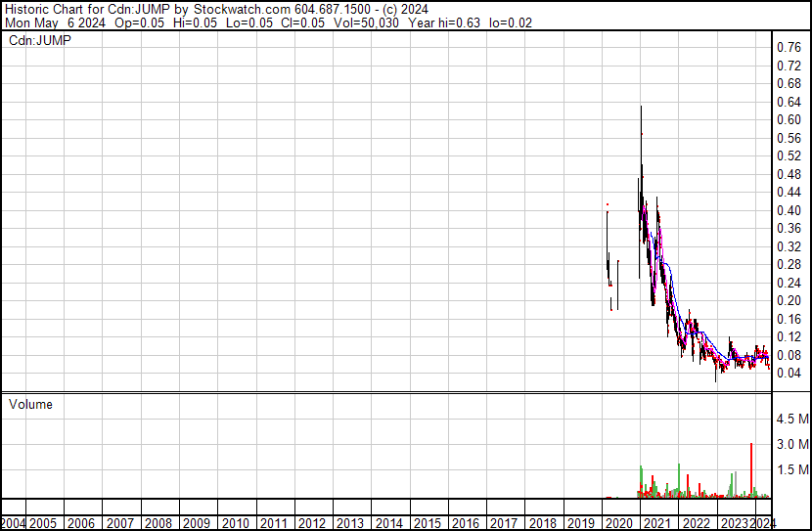Viewport: 812px width, 531px height.
Task: Select the 2020 year marker on timeline
Action: [619, 523]
